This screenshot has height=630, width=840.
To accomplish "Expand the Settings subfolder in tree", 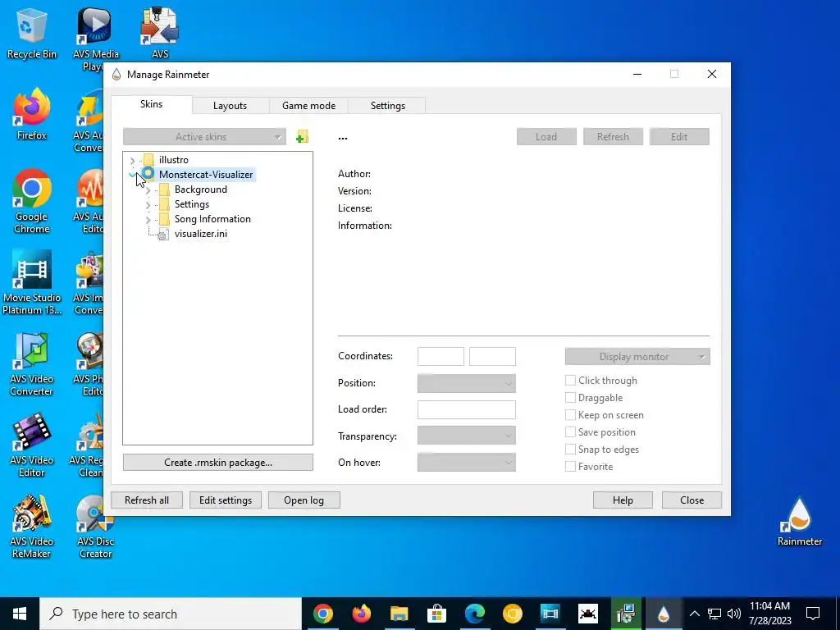I will tap(148, 204).
